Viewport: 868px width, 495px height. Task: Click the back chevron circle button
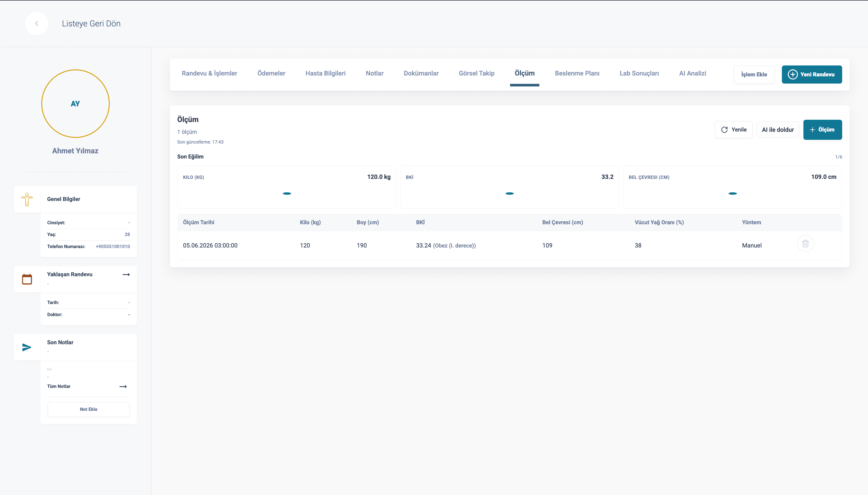36,24
